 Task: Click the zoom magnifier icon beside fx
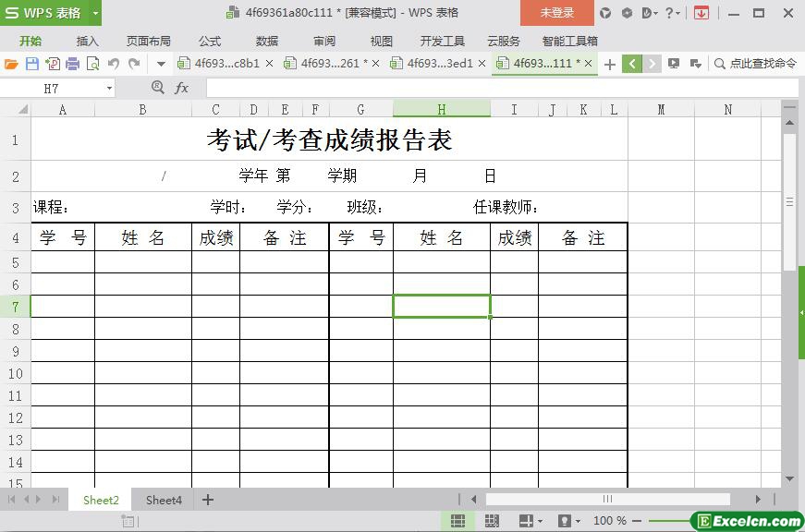[158, 88]
